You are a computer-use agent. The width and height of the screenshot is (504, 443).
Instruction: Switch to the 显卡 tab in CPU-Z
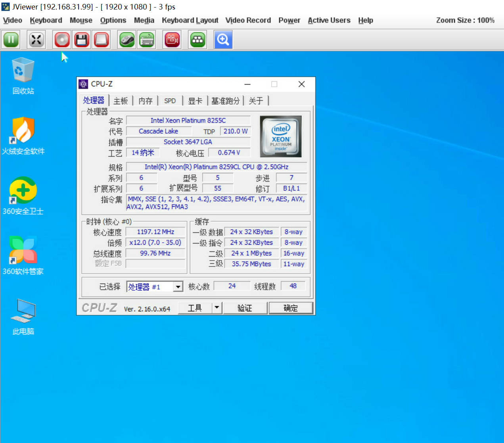(x=195, y=101)
